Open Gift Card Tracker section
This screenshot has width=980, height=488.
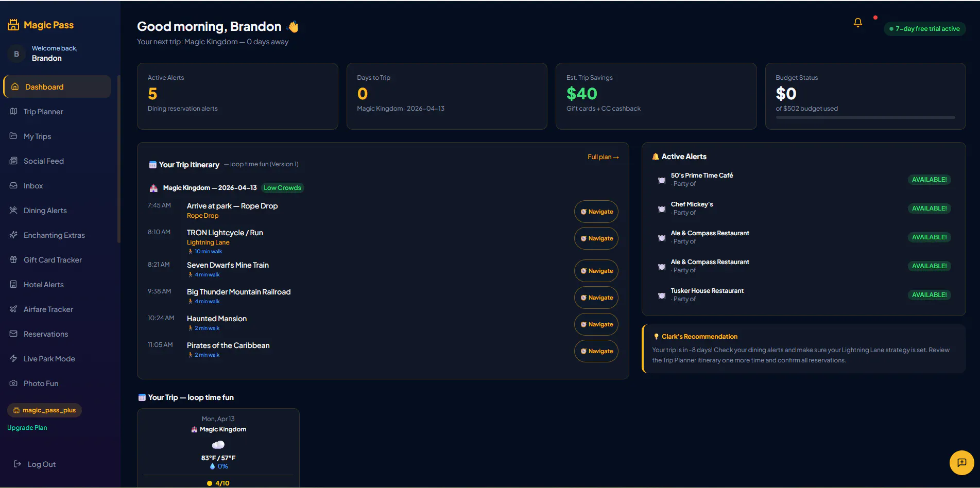pyautogui.click(x=57, y=260)
